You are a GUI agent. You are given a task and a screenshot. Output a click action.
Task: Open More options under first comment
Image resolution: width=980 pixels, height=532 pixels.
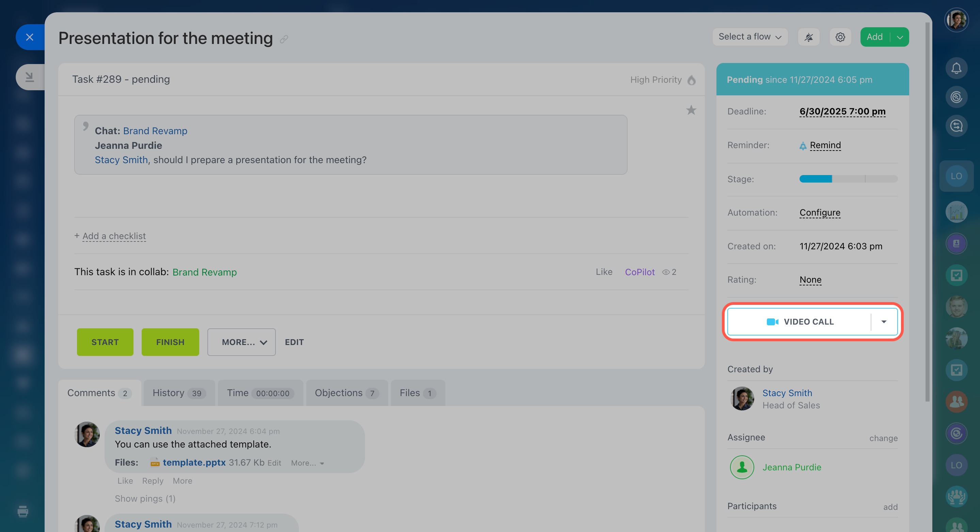pos(183,481)
